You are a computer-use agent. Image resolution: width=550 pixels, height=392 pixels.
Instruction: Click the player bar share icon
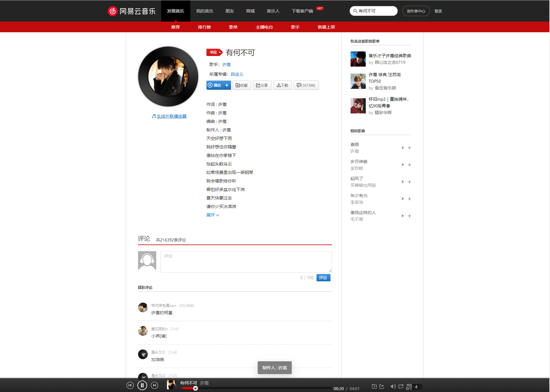point(382,387)
